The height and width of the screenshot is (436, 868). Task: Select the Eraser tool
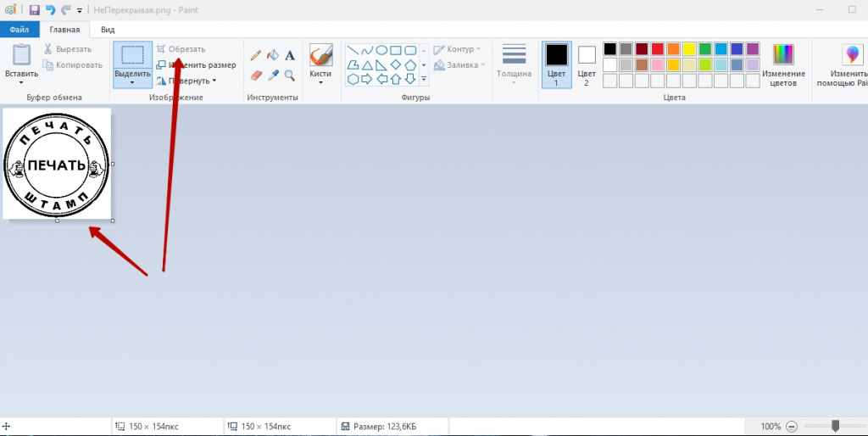click(256, 75)
